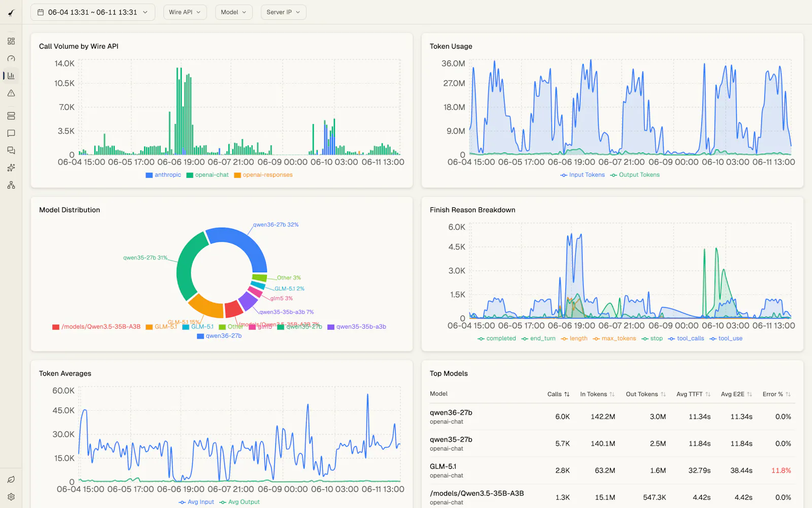The width and height of the screenshot is (812, 508).
Task: Click the Finish Reason Breakdown title
Action: [472, 210]
